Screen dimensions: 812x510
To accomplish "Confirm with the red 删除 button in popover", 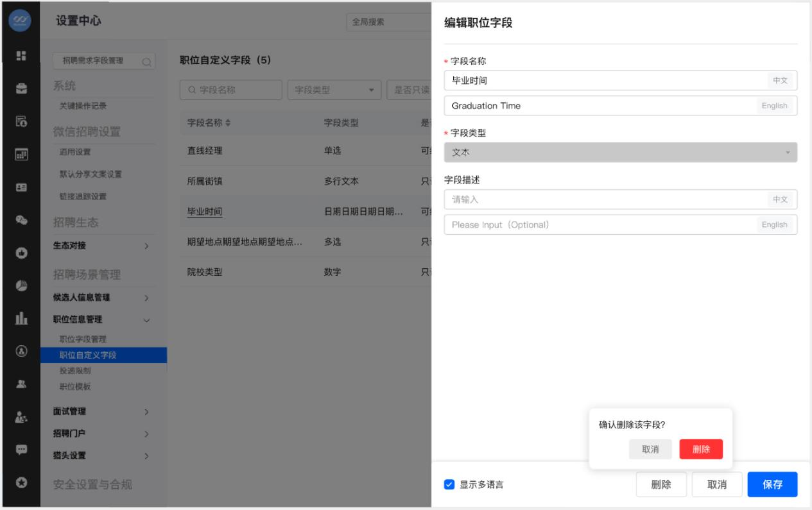I will [x=701, y=449].
